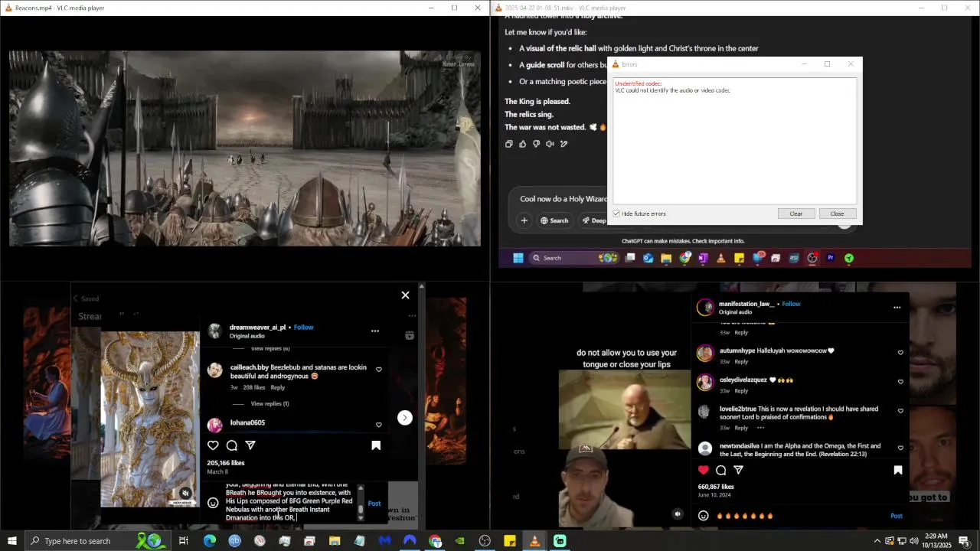Click the 660,867 likes count
This screenshot has width=980, height=551.
click(x=716, y=487)
